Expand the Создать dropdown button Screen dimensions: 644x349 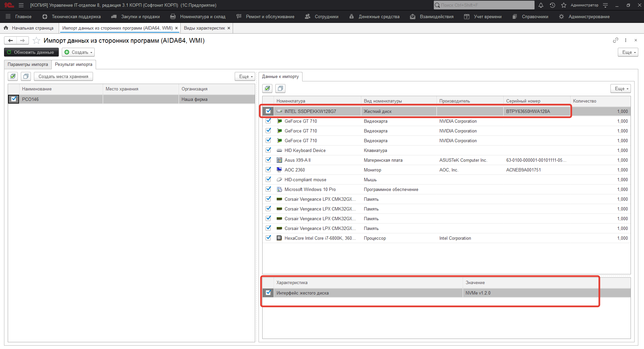(x=78, y=52)
